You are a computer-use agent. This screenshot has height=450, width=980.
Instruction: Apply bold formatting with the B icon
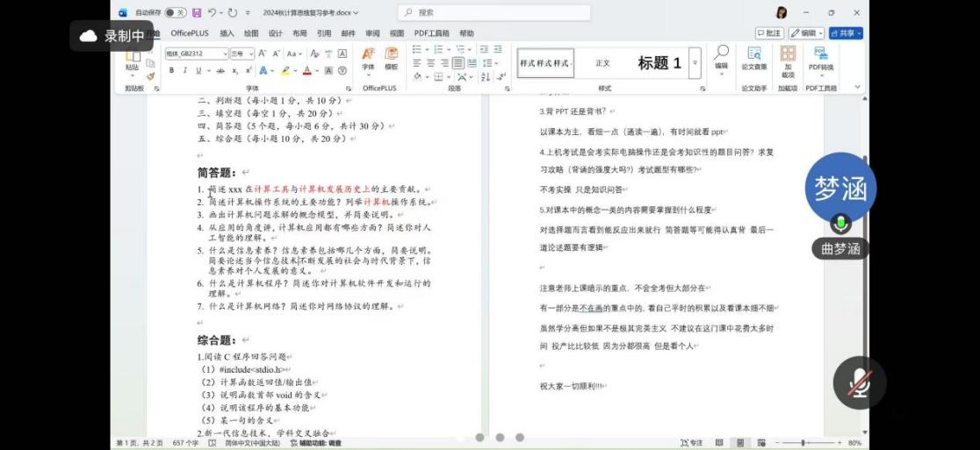coord(172,70)
